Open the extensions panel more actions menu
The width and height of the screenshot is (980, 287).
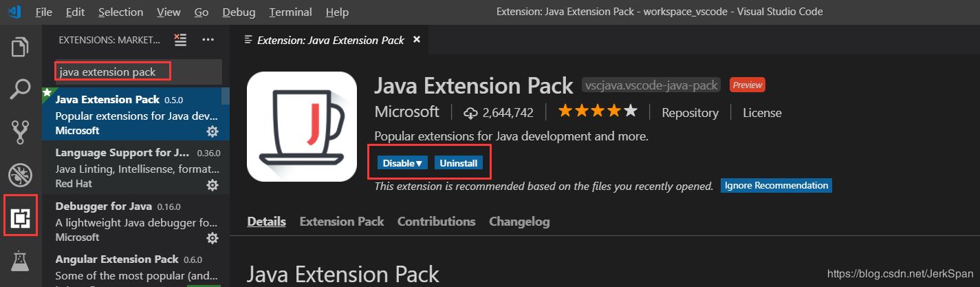[208, 40]
